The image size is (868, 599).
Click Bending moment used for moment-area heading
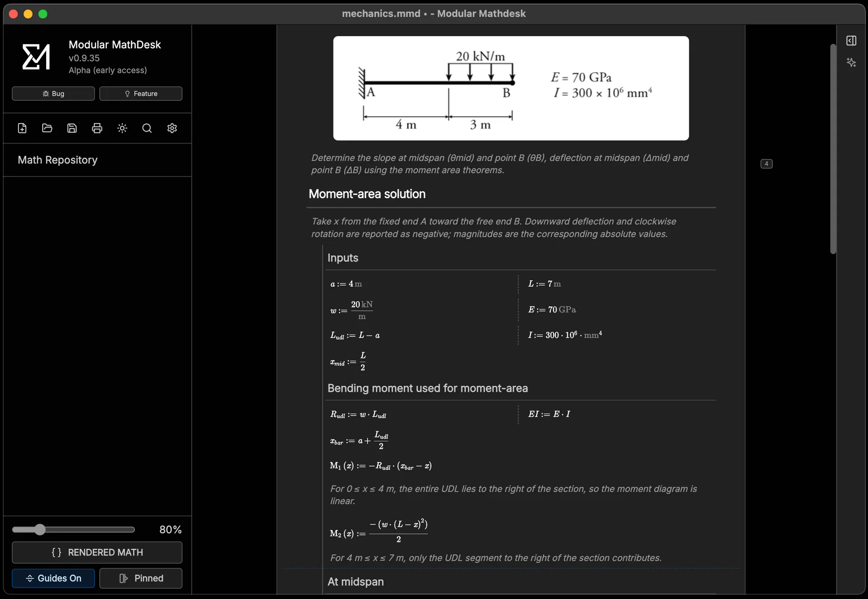click(428, 388)
